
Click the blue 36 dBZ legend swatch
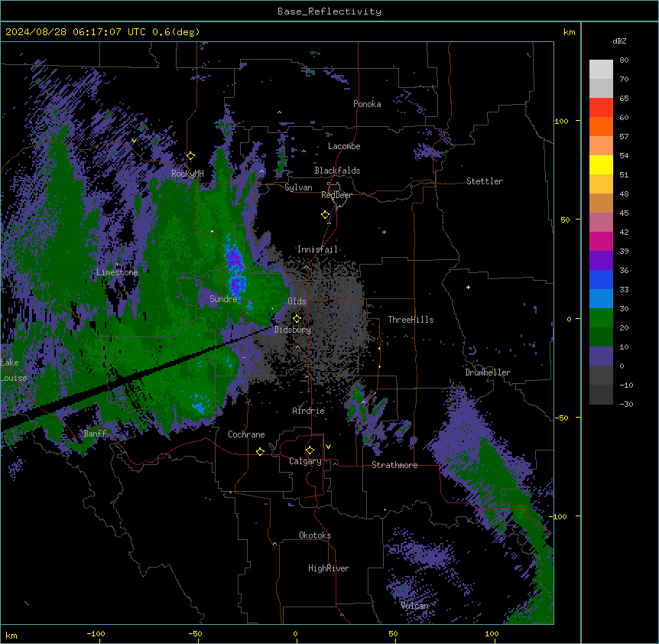601,279
